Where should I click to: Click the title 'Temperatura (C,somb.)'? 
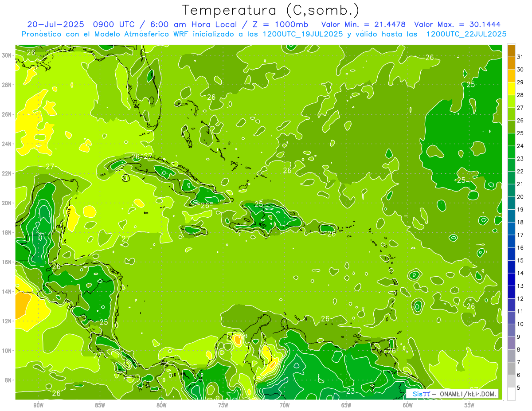pos(270,10)
